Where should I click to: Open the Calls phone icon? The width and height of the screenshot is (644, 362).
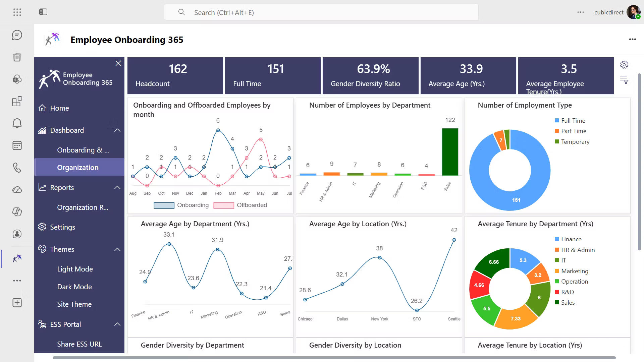coord(17,168)
